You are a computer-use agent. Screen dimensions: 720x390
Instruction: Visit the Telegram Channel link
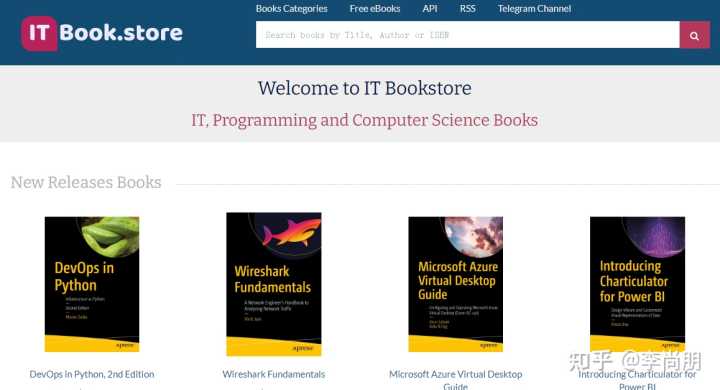coord(534,9)
